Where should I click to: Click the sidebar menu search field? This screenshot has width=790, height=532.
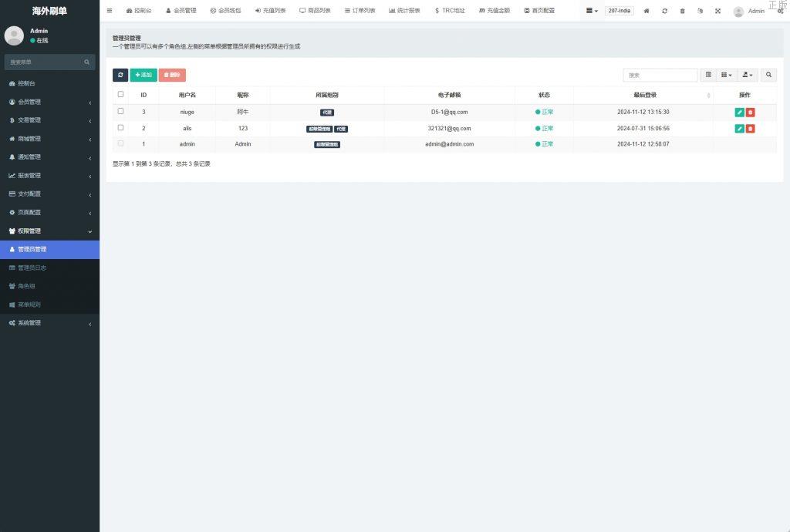[44, 62]
